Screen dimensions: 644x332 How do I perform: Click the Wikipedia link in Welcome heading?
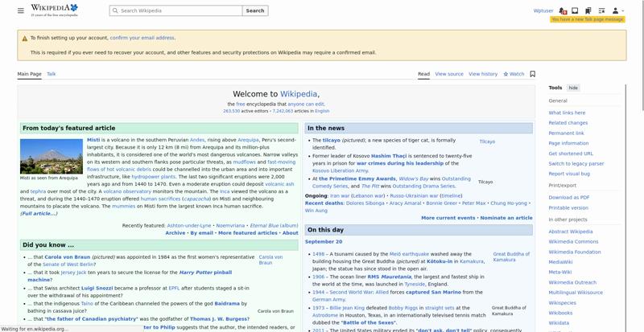tap(299, 94)
